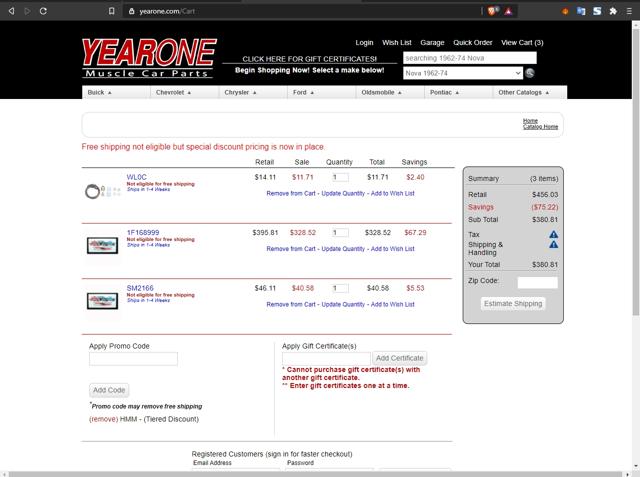Click the search go icon beside Nova dropdown
The width and height of the screenshot is (640, 477).
[530, 73]
